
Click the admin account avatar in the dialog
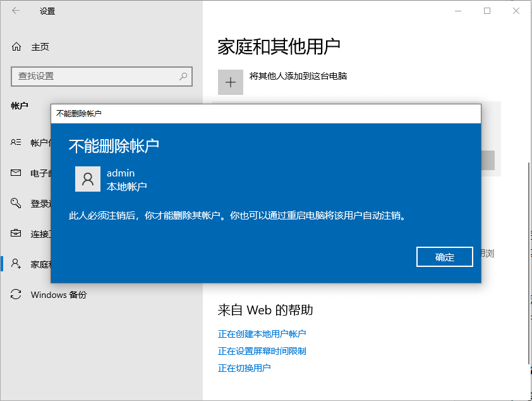[x=88, y=179]
